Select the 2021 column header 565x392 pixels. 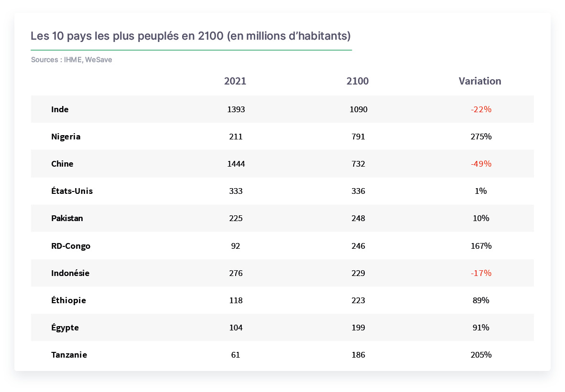tap(235, 81)
